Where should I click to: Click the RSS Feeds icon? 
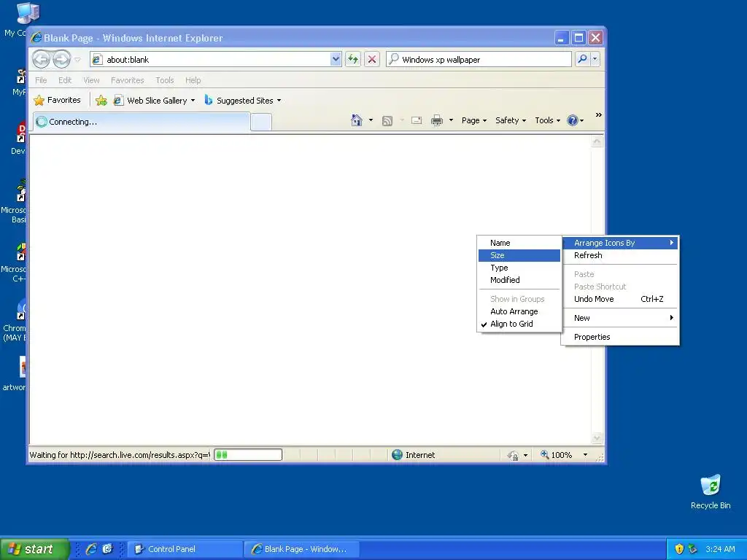pyautogui.click(x=387, y=120)
